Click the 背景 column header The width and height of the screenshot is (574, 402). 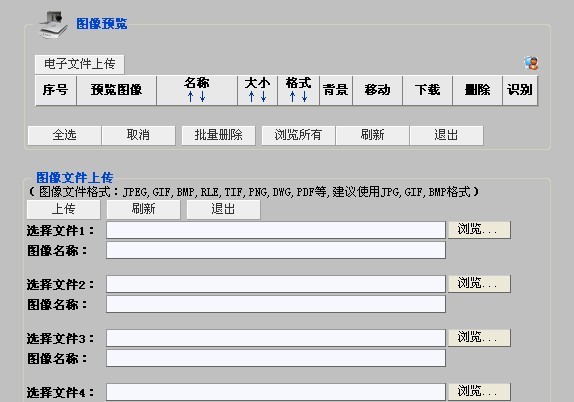tap(336, 90)
